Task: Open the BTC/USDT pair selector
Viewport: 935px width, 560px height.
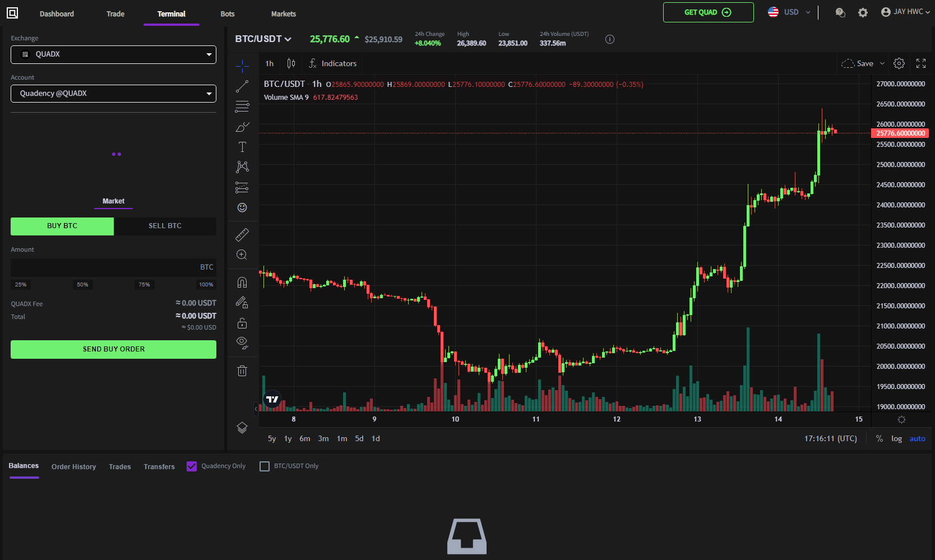Action: [263, 39]
